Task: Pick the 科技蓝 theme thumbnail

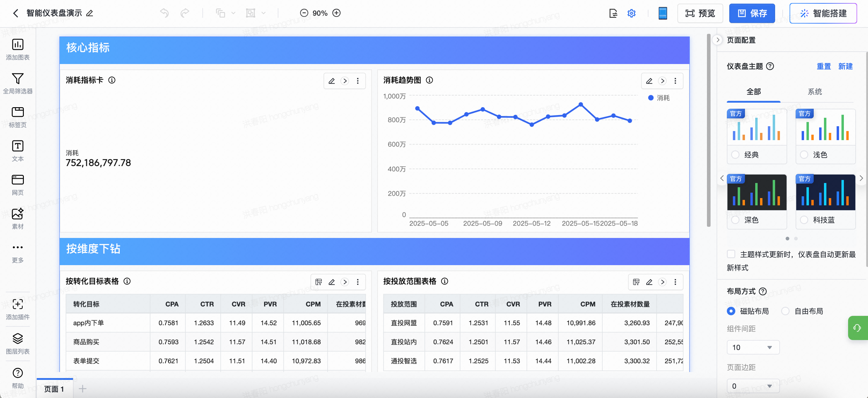Action: click(x=825, y=193)
